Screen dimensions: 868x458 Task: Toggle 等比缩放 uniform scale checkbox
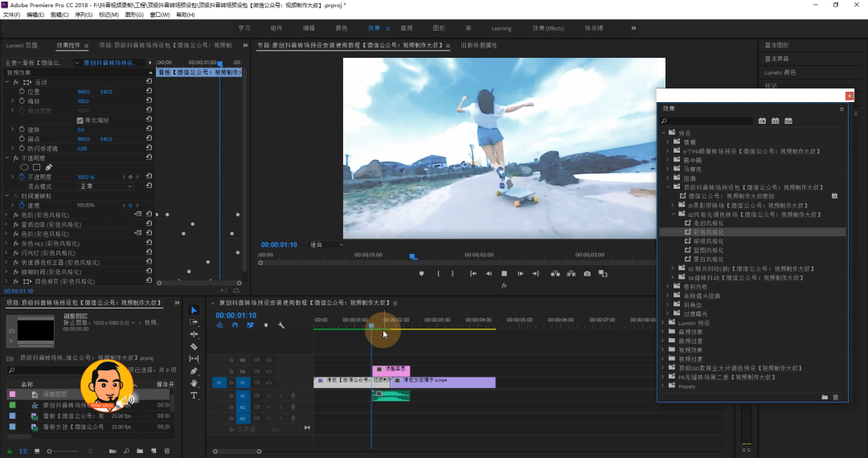click(80, 120)
